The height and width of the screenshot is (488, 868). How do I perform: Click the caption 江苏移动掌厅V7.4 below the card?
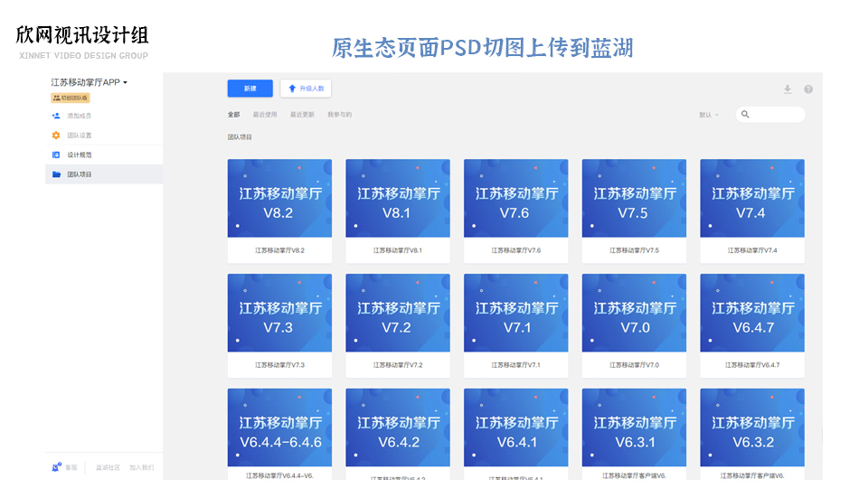(752, 250)
